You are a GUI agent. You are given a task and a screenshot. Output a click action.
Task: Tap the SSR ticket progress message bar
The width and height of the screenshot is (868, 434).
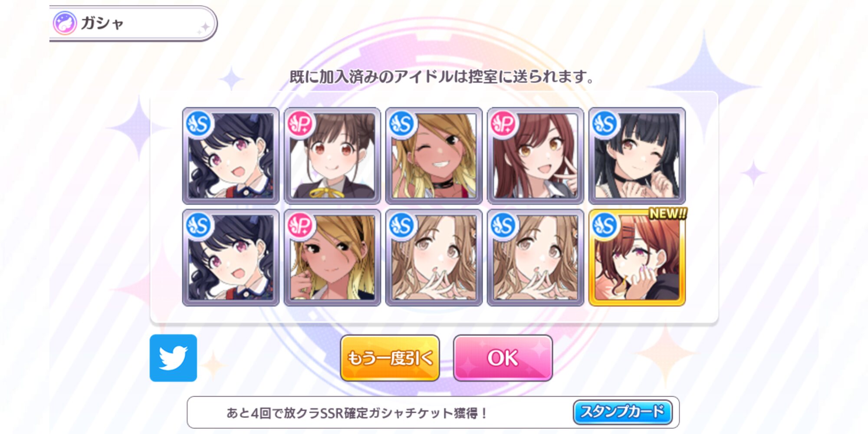click(x=433, y=412)
